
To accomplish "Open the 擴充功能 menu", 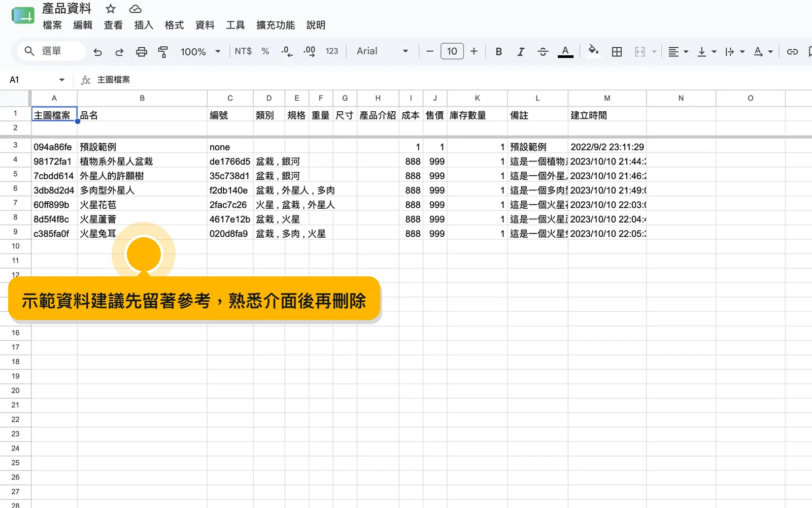I will point(276,25).
